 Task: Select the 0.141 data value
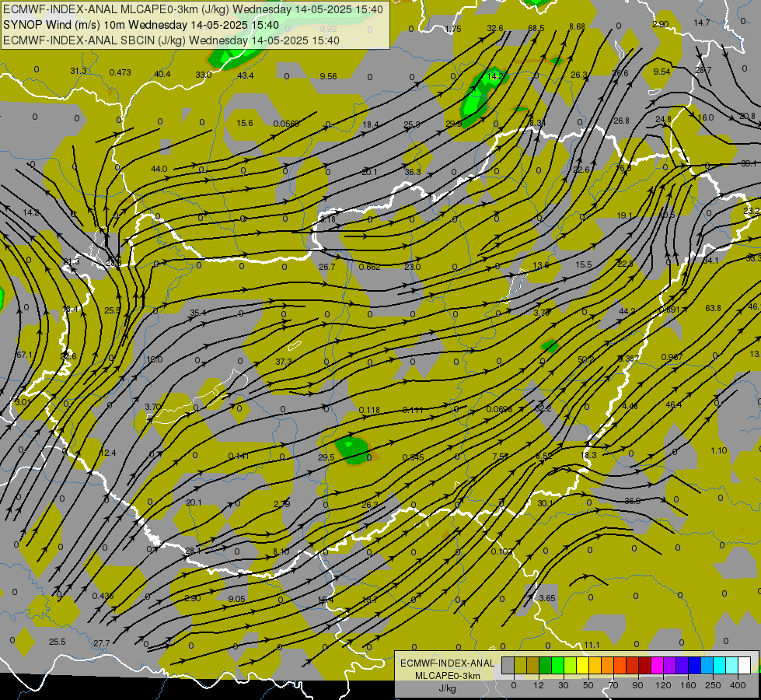239,456
